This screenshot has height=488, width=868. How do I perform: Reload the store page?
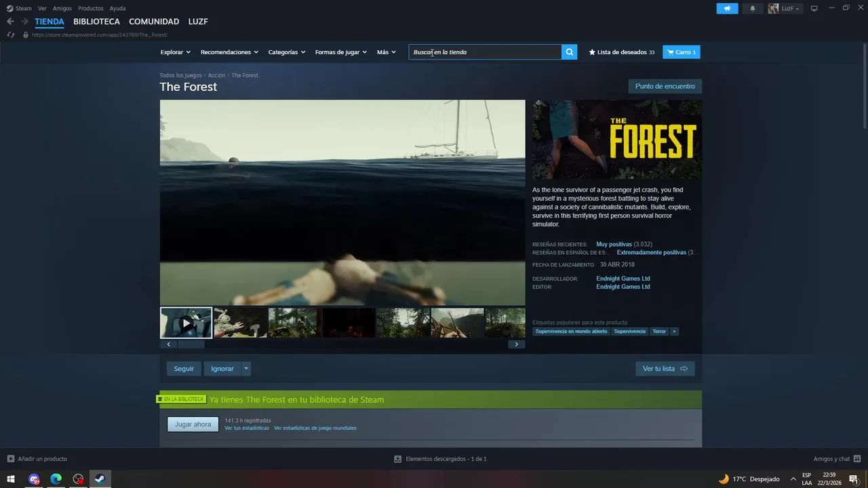point(10,35)
